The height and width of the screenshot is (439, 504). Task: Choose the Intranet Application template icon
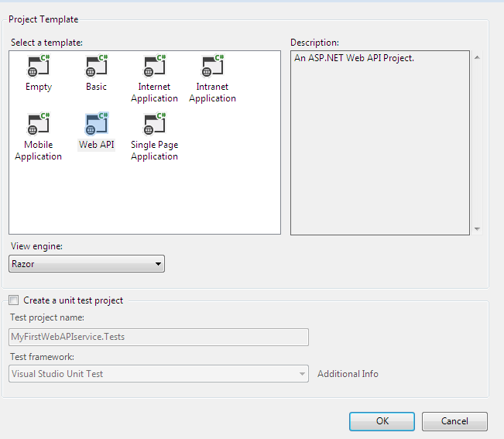(212, 66)
